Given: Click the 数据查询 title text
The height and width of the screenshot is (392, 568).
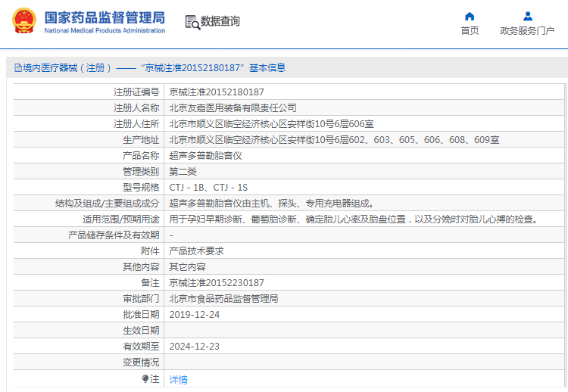Looking at the screenshot, I should click(x=220, y=21).
